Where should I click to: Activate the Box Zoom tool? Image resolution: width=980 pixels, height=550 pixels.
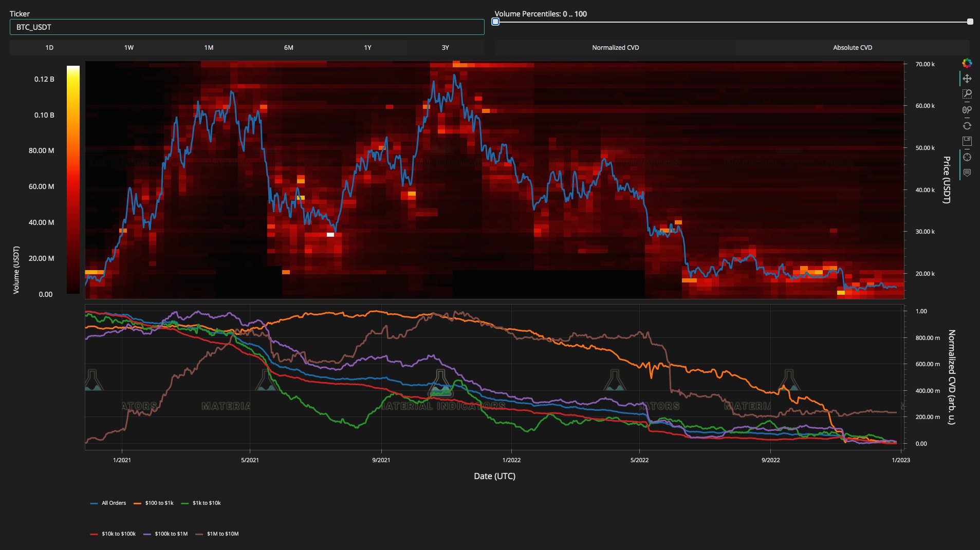pyautogui.click(x=967, y=94)
